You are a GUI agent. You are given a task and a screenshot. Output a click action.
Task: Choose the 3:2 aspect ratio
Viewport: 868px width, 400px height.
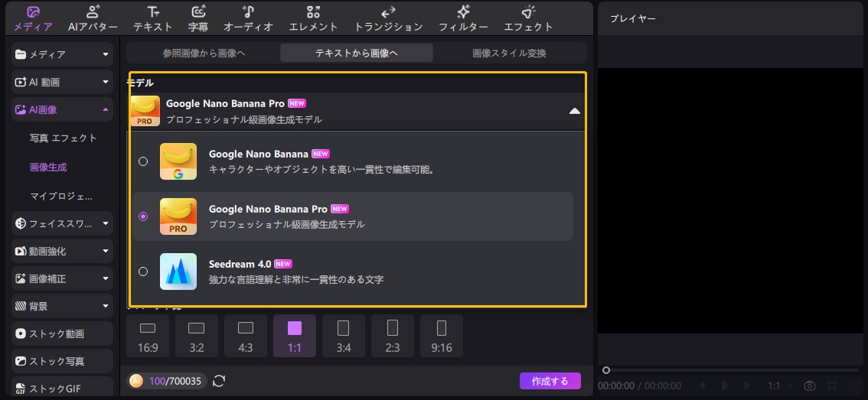pyautogui.click(x=197, y=336)
